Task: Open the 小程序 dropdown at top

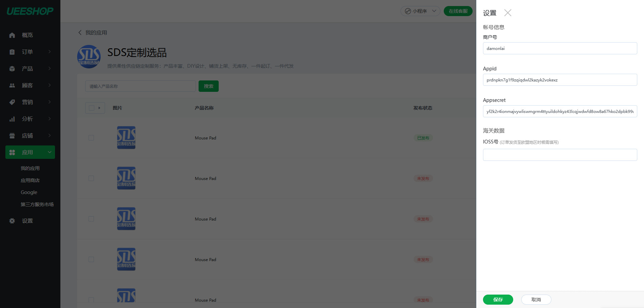Action: 420,11
